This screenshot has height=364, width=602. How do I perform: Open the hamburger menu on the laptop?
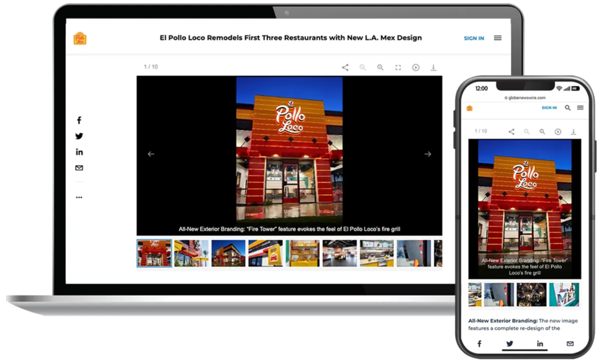click(x=498, y=38)
